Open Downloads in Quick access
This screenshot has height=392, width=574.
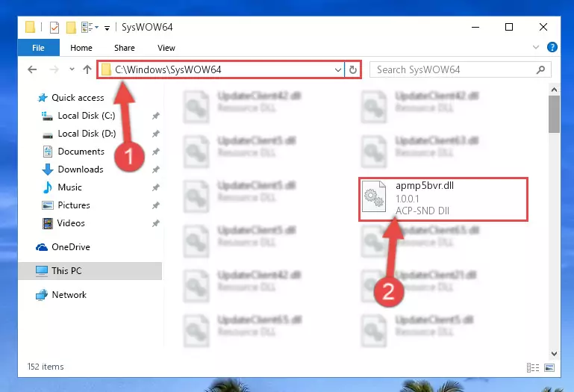pos(81,169)
